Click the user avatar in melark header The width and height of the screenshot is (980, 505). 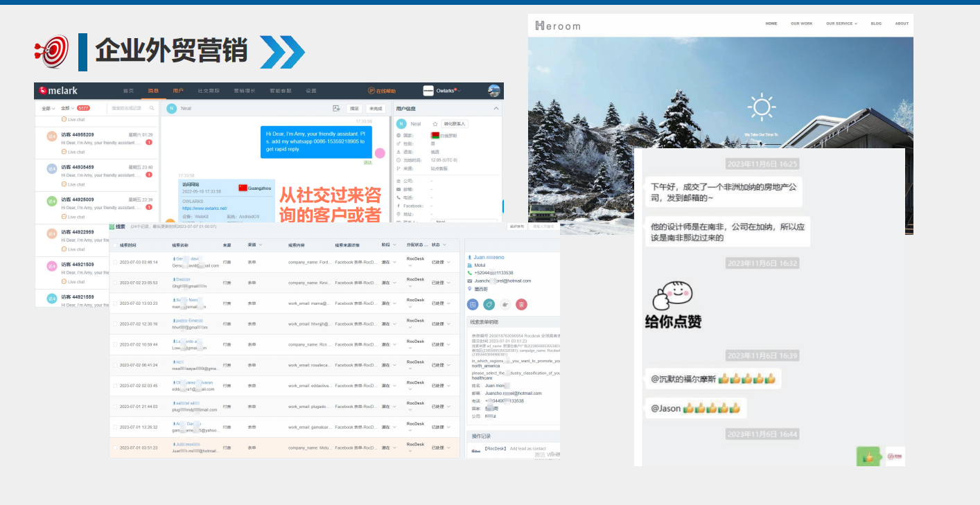click(x=494, y=91)
